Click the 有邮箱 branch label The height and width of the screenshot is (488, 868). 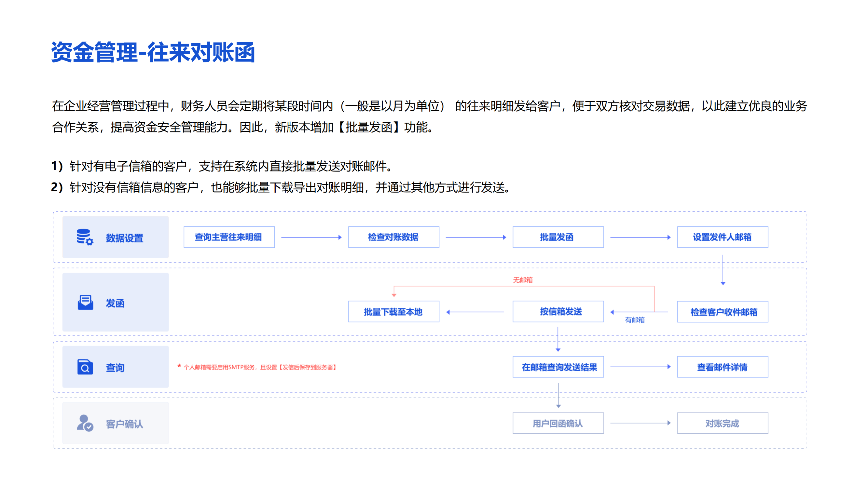click(x=635, y=320)
